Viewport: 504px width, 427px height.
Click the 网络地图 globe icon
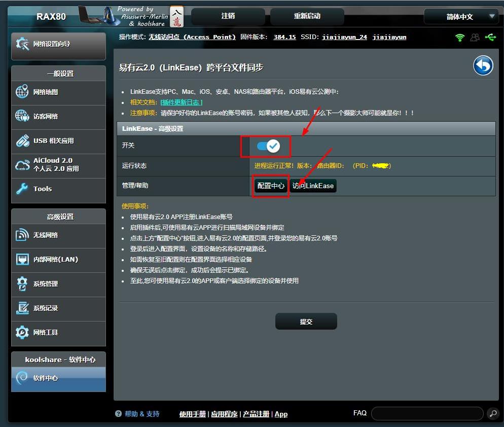22,92
